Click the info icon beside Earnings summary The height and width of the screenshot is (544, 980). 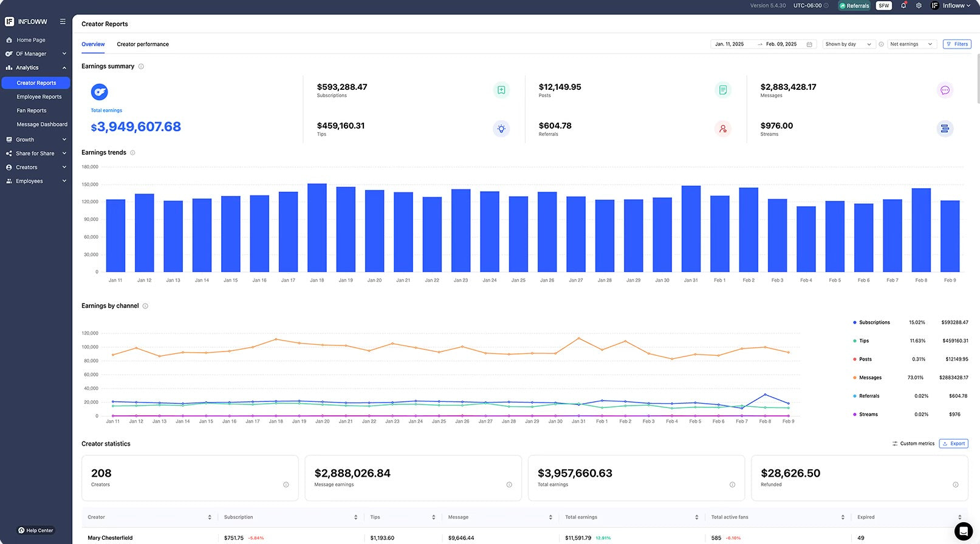141,67
